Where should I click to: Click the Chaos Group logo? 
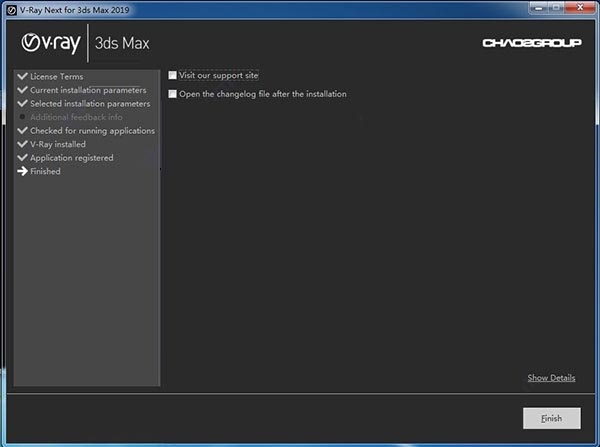click(x=532, y=43)
